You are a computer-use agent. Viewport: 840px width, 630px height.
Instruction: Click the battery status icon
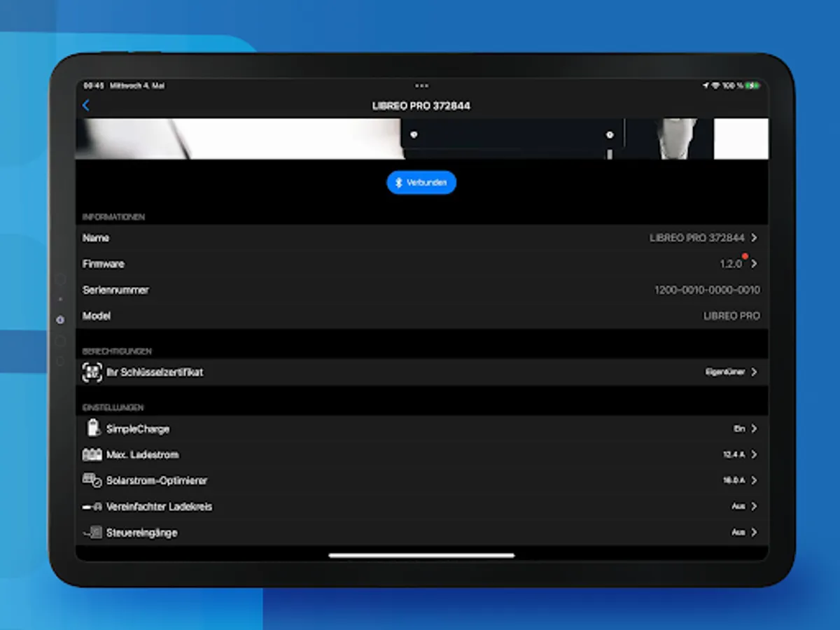pyautogui.click(x=752, y=85)
